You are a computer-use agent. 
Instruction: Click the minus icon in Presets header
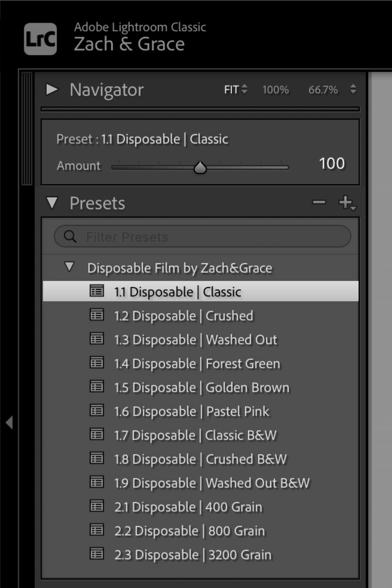[319, 203]
